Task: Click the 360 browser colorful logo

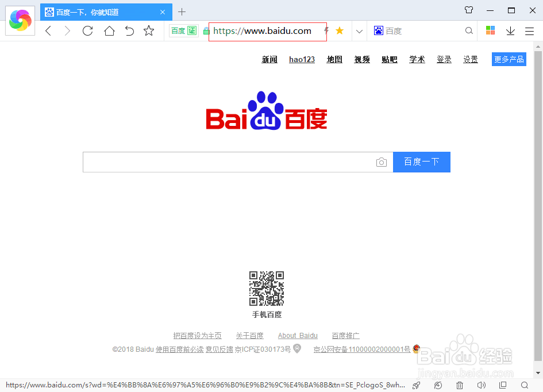Action: pyautogui.click(x=20, y=21)
